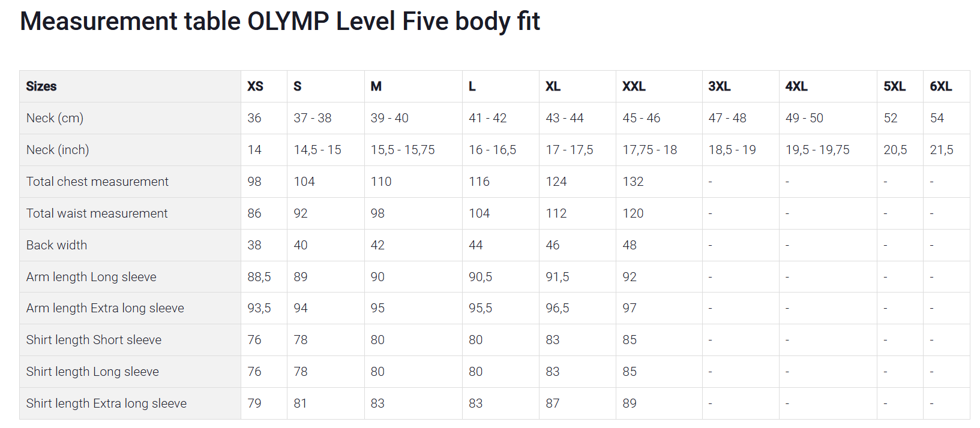The width and height of the screenshot is (980, 428).
Task: Select the 'Neck (inch)' row label
Action: tap(58, 150)
